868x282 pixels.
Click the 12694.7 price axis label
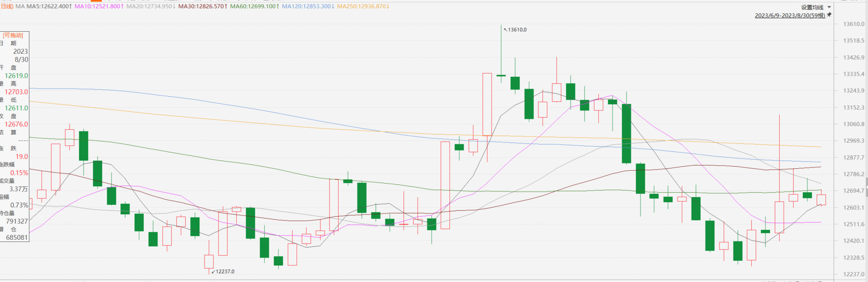pyautogui.click(x=854, y=191)
